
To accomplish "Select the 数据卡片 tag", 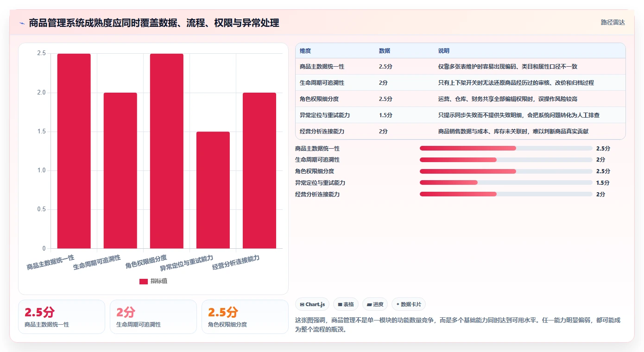I will 408,304.
